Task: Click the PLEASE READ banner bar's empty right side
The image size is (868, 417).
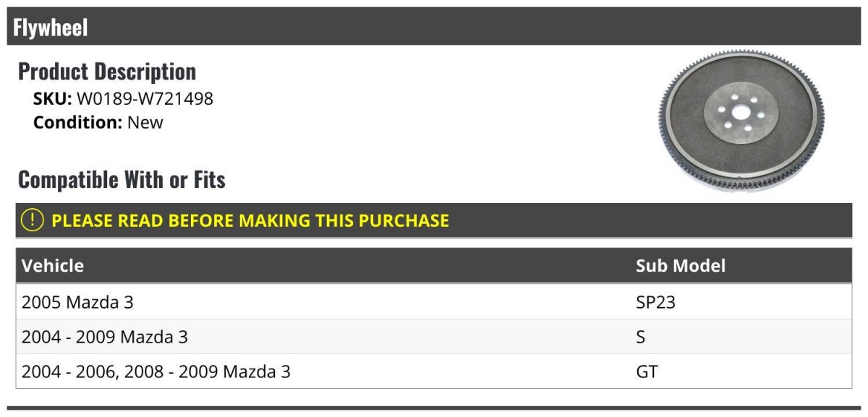Action: pyautogui.click(x=651, y=220)
